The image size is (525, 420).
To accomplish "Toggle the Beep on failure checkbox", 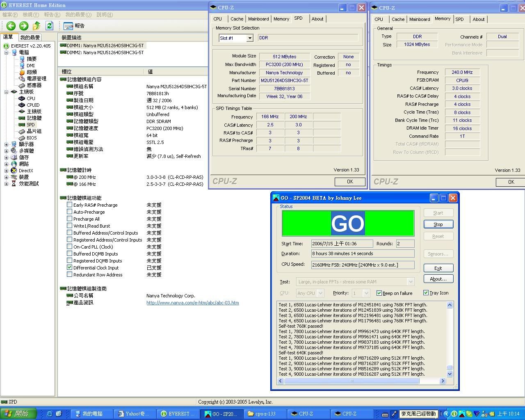I will [x=379, y=293].
